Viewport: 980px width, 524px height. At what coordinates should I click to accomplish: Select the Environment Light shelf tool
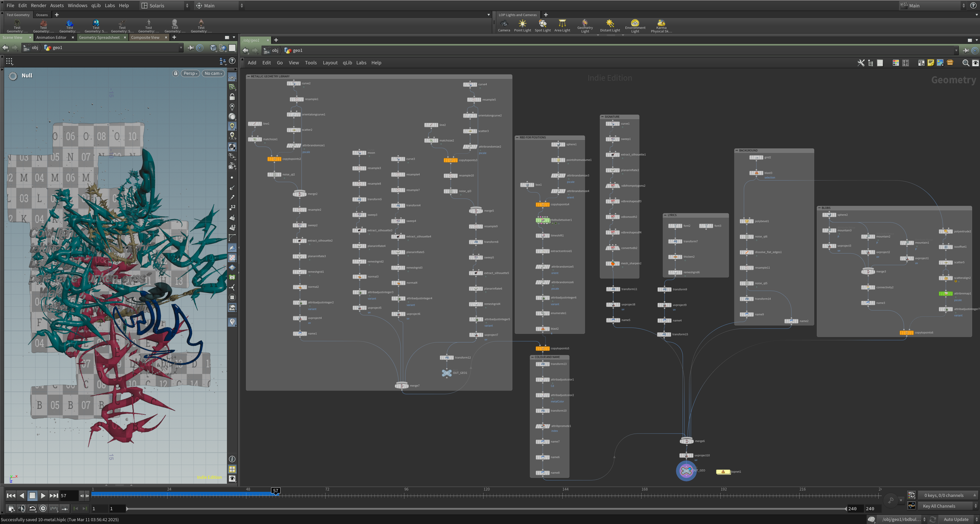point(635,26)
